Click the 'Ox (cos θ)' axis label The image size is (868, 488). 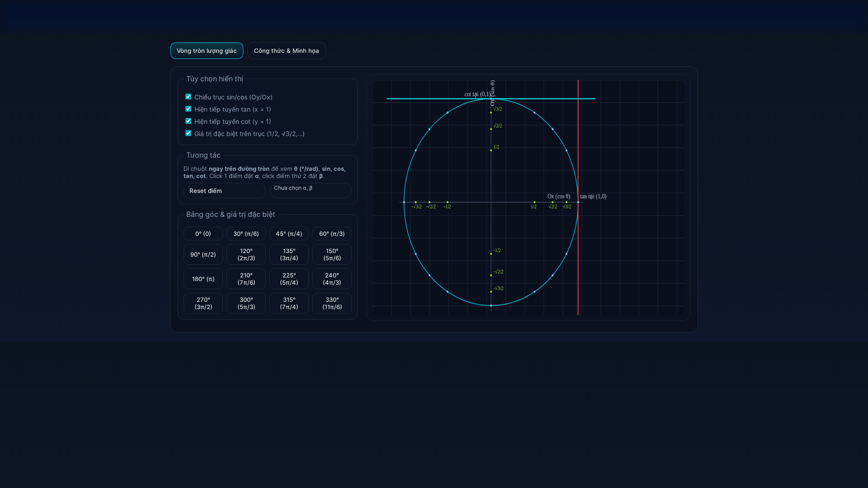559,196
